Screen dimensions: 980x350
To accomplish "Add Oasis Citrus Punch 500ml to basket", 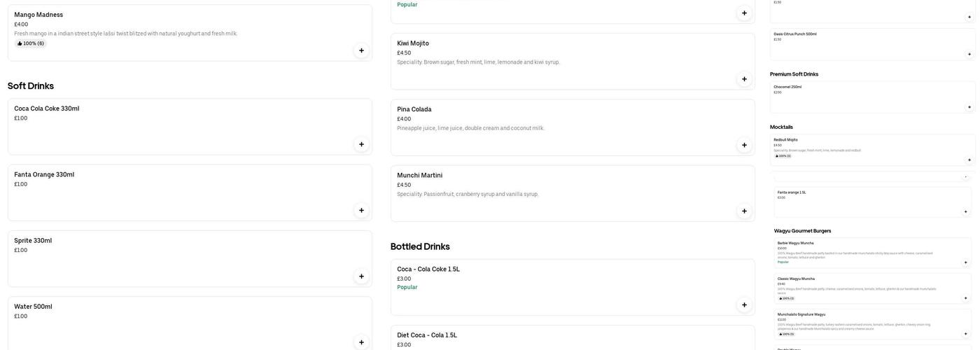I will [x=969, y=54].
